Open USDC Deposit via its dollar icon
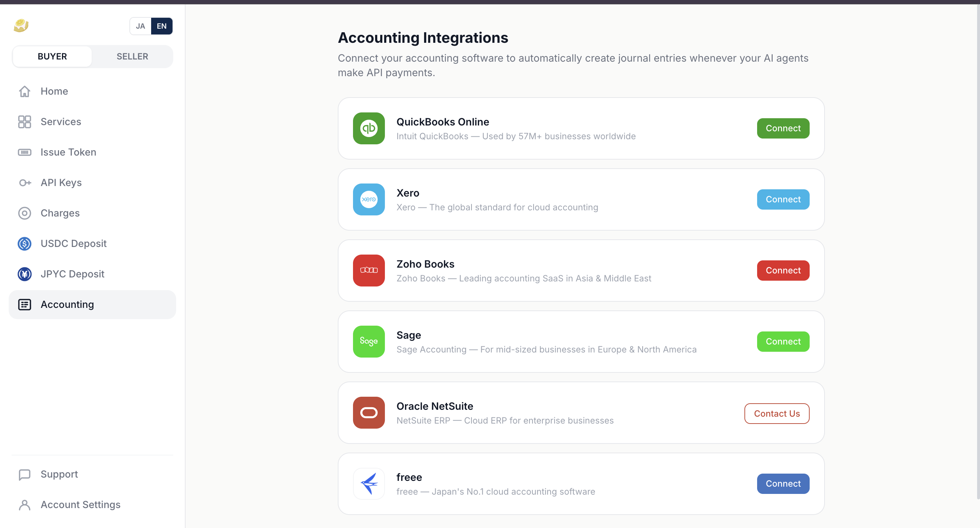The height and width of the screenshot is (528, 980). pos(24,244)
